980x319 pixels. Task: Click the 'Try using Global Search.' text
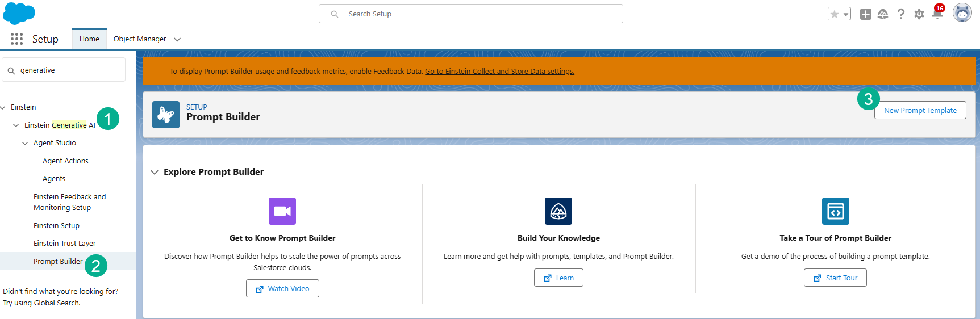click(41, 303)
